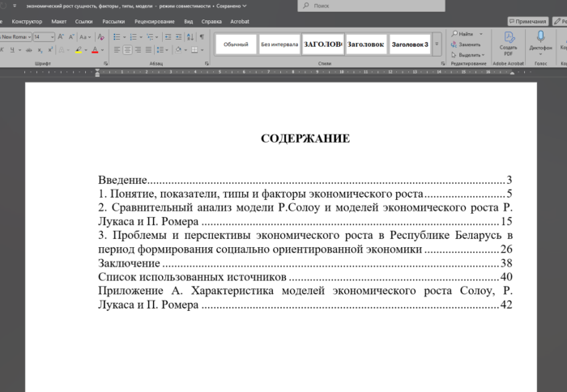Switch to the Макет tab
This screenshot has width=567, height=392.
(58, 22)
